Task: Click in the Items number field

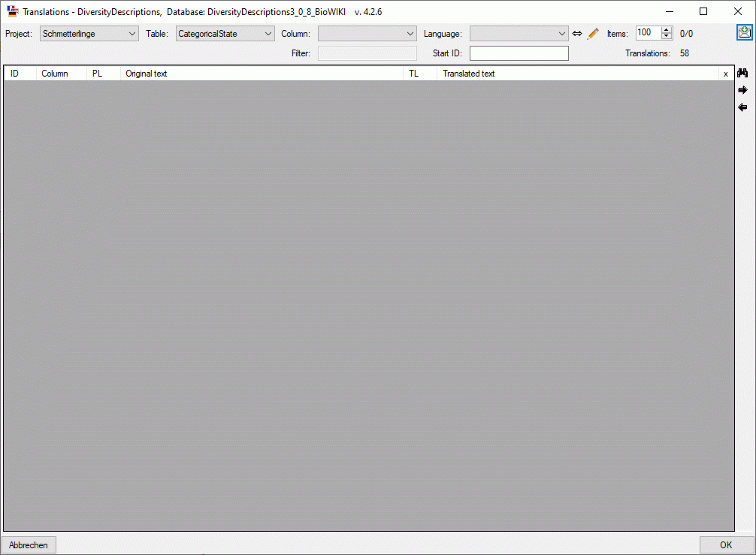Action: (x=647, y=33)
